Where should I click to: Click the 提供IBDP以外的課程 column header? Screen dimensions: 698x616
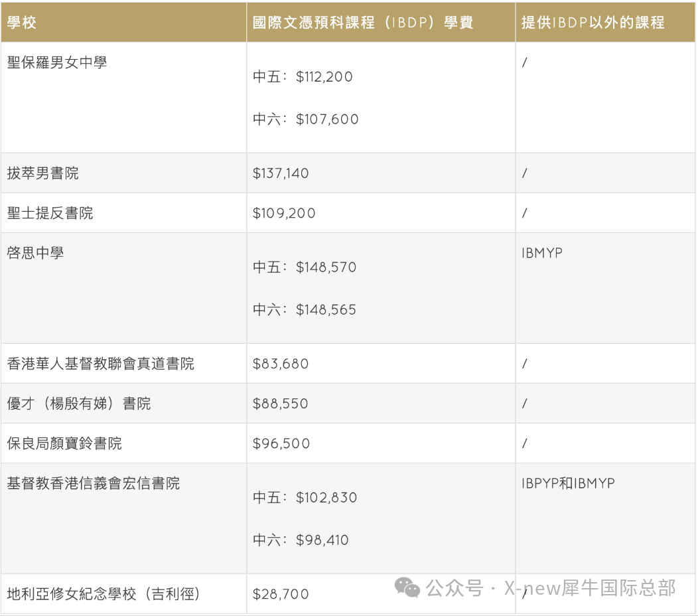pyautogui.click(x=593, y=23)
